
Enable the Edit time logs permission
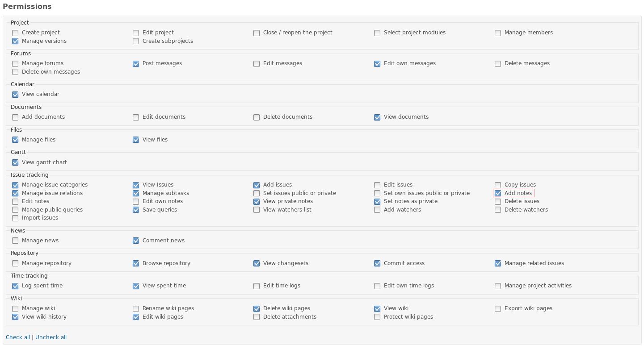click(257, 286)
